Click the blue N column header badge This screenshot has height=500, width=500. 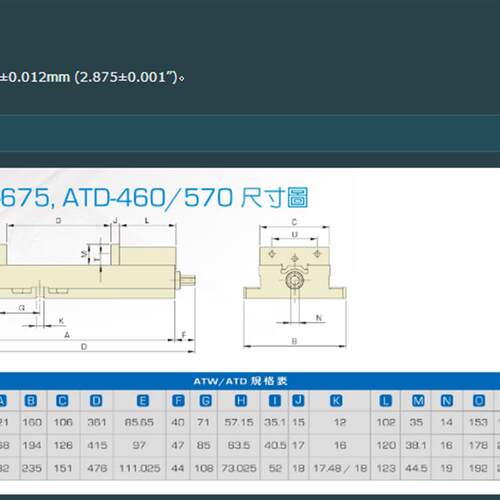tap(447, 401)
